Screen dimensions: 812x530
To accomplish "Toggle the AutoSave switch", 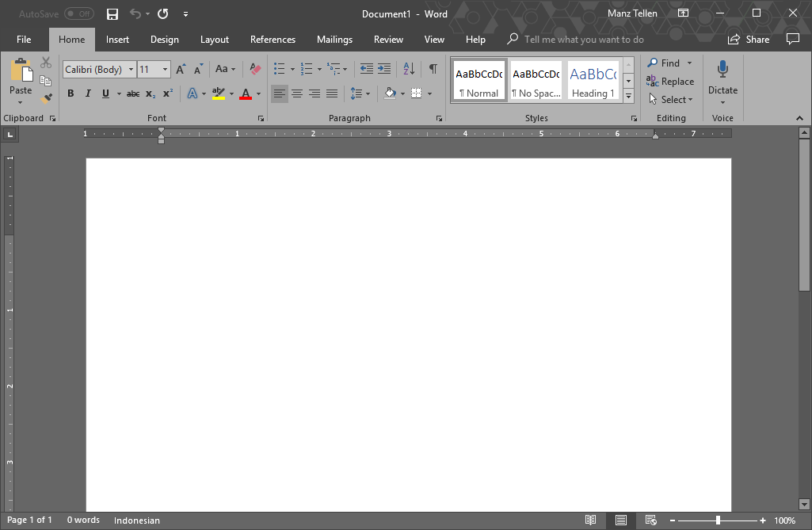I will [78, 13].
